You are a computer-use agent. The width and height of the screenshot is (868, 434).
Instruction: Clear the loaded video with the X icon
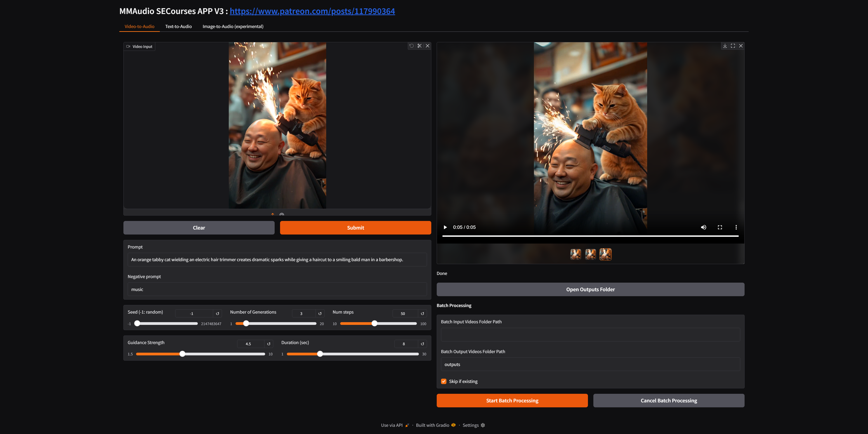click(x=427, y=46)
